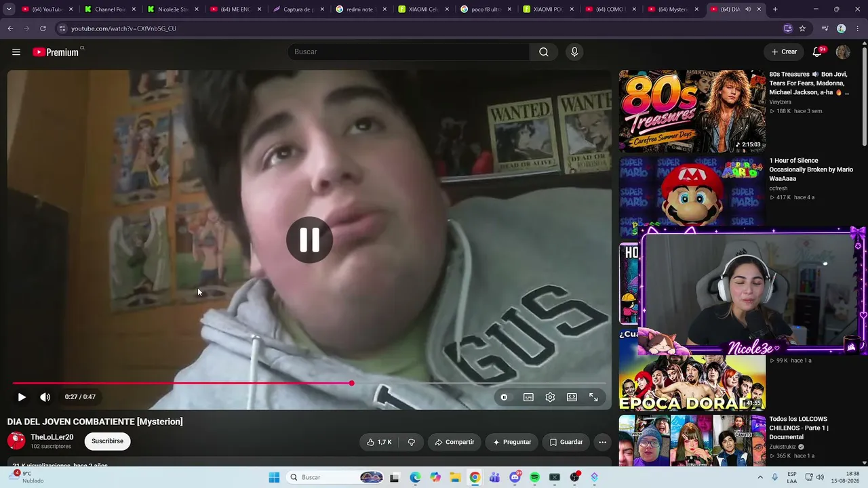868x488 pixels.
Task: Click the Crear button
Action: (x=784, y=52)
